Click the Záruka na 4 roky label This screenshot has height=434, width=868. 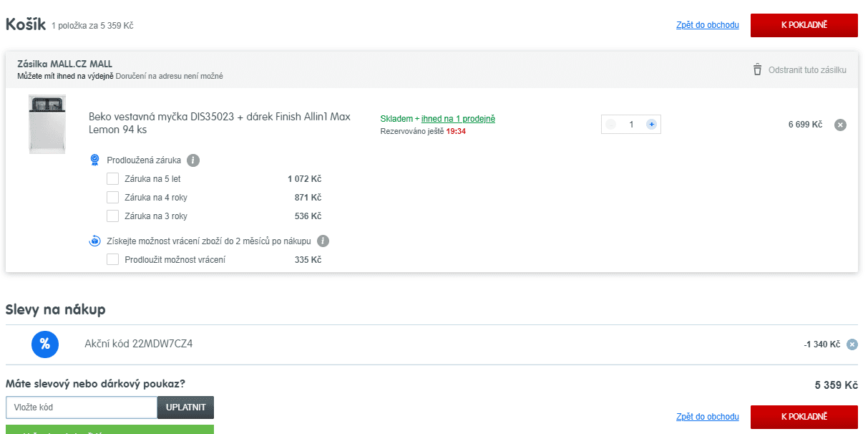coord(156,198)
